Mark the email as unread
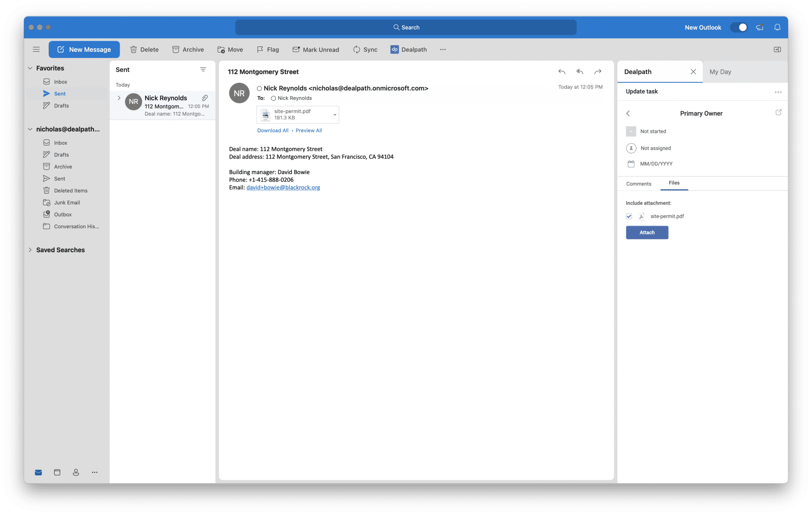The width and height of the screenshot is (812, 515). click(316, 49)
